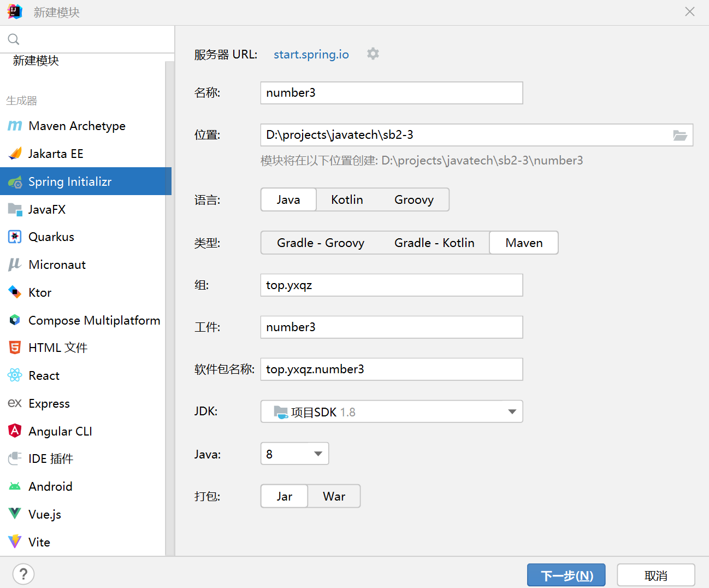Click the search field above the generator list

click(87, 39)
